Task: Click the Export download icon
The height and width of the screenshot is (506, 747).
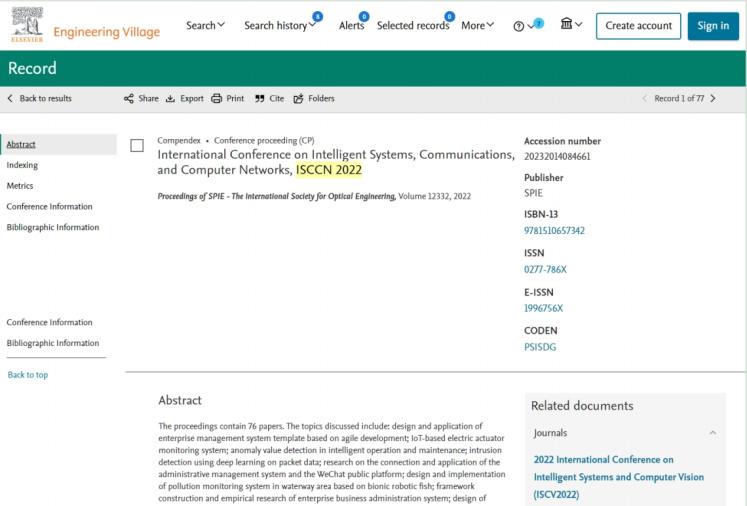Action: (170, 99)
